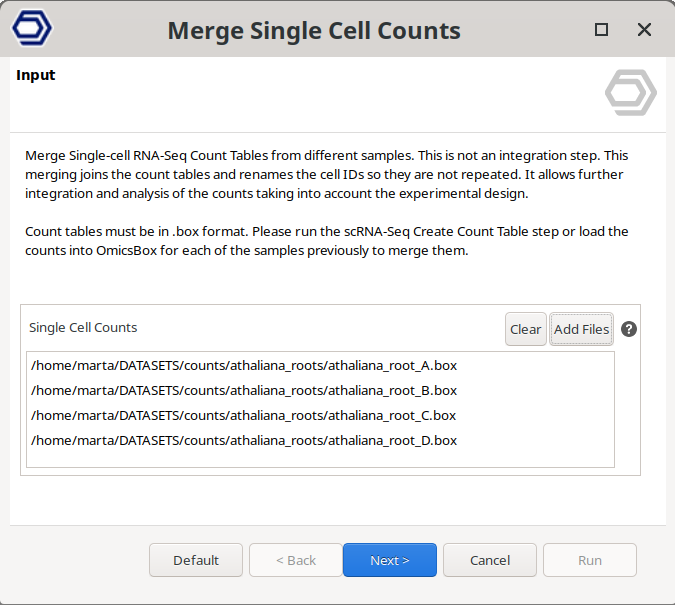Cancel the merge wizard

point(490,560)
